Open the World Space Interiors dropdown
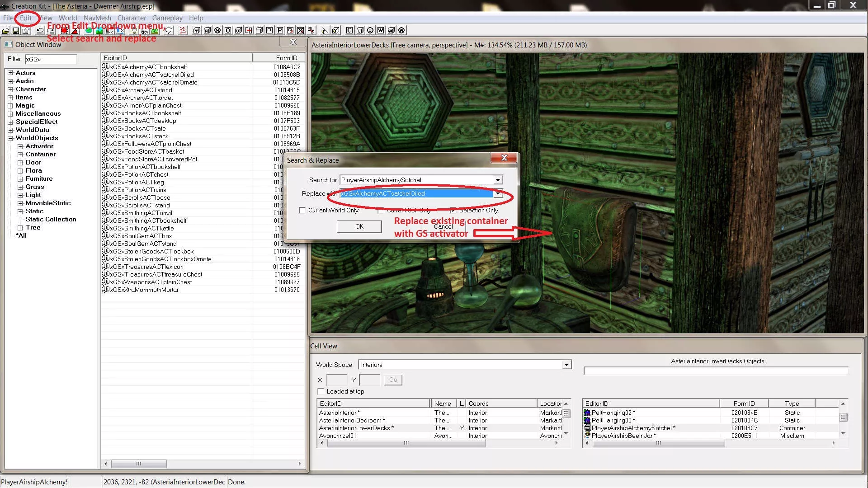 pyautogui.click(x=566, y=365)
